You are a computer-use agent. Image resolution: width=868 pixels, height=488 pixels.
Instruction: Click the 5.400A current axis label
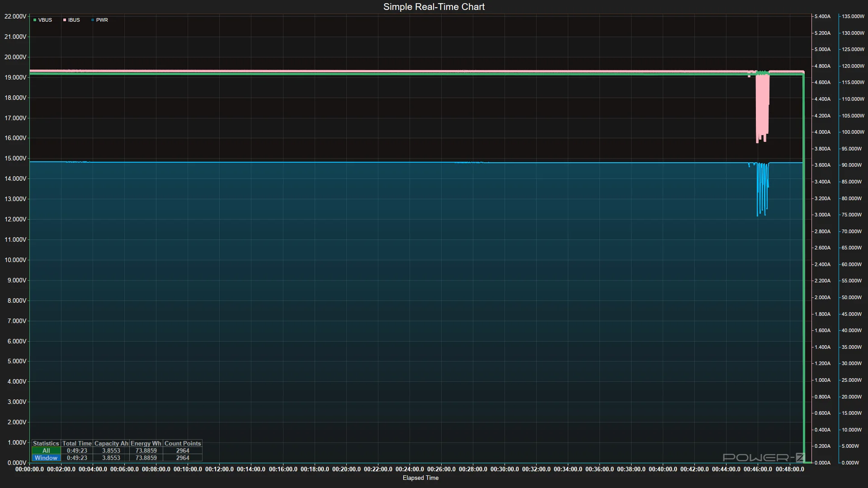[822, 16]
